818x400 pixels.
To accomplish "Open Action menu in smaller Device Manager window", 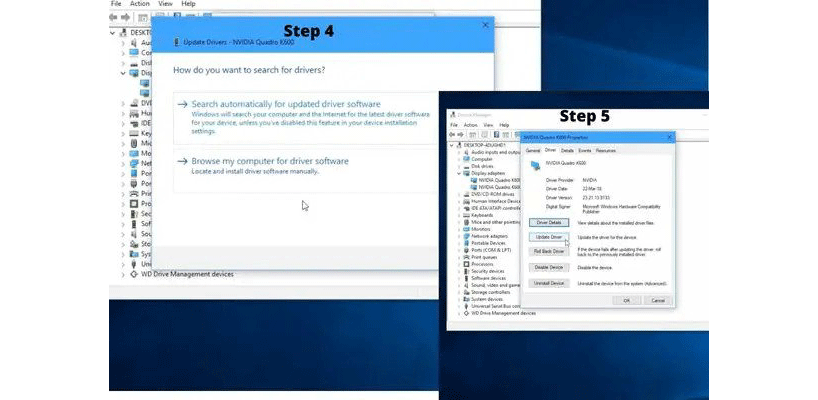I will click(471, 125).
